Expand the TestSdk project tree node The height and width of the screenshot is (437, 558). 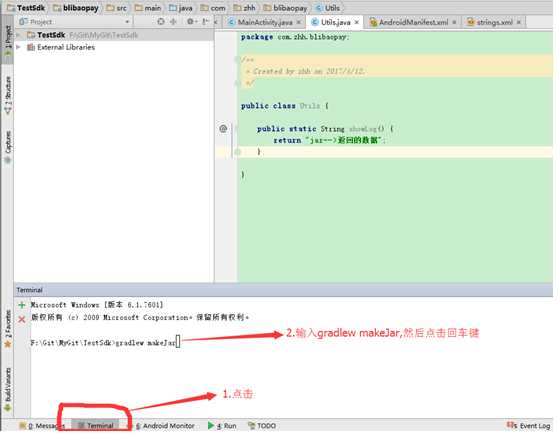pos(19,35)
